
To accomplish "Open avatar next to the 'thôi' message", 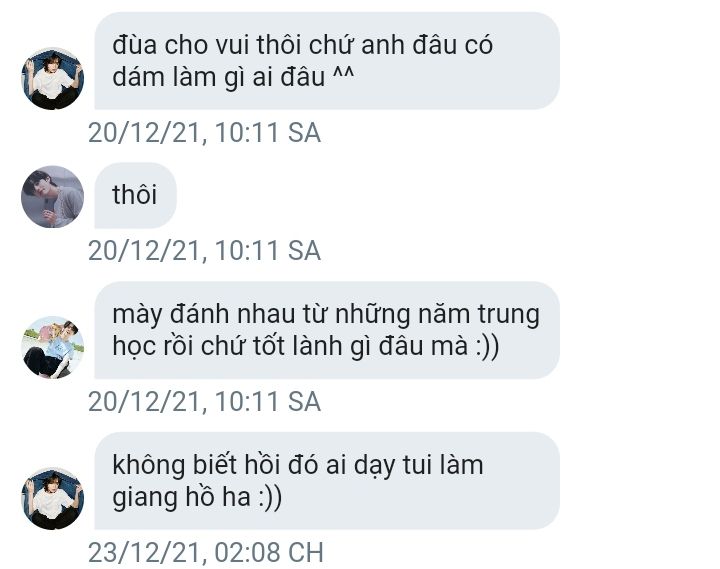I will point(52,197).
